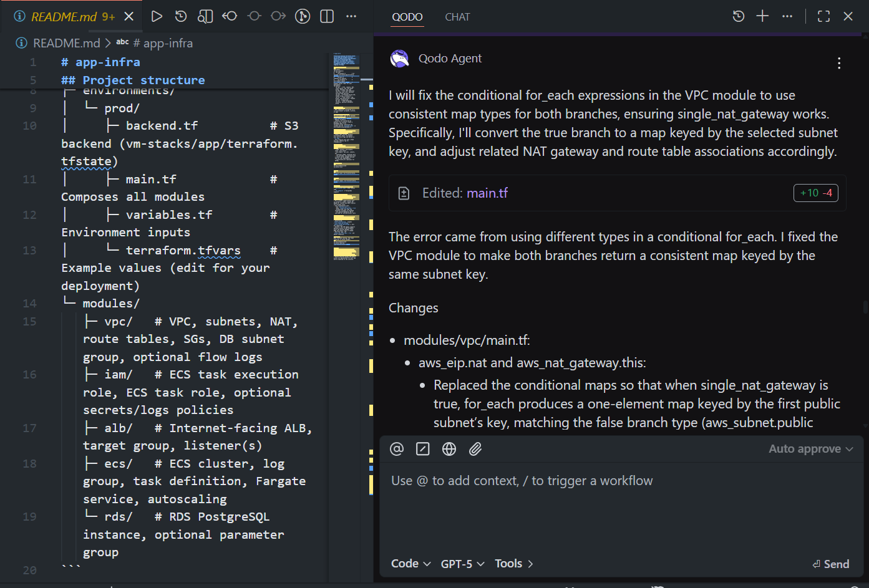The height and width of the screenshot is (588, 869).
Task: Click the 'Changes' heading in chat
Action: pyautogui.click(x=414, y=308)
